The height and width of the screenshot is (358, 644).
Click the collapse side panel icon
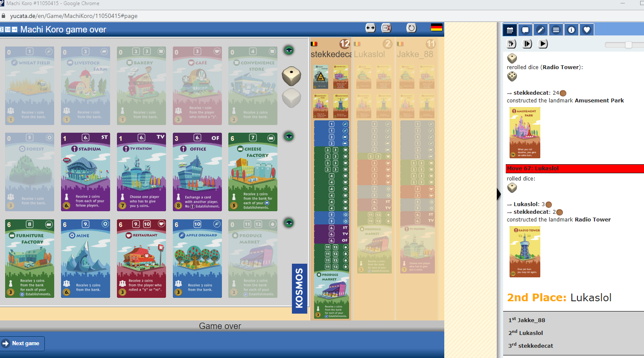coord(386,28)
